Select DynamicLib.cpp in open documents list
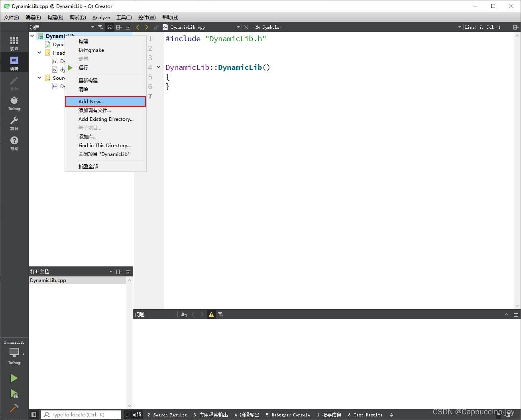Viewport: 521px width, 420px height. coord(78,280)
